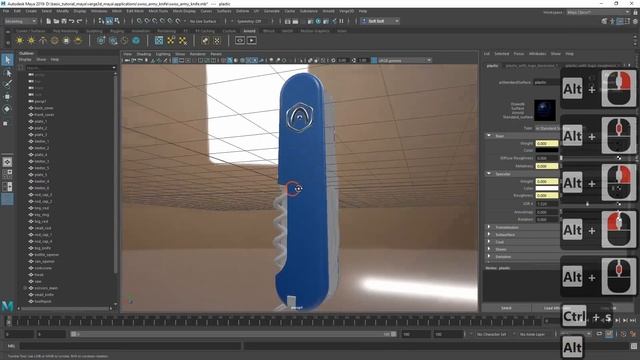
Task: Create Arnold physical sky from shelf
Action: pos(78,40)
